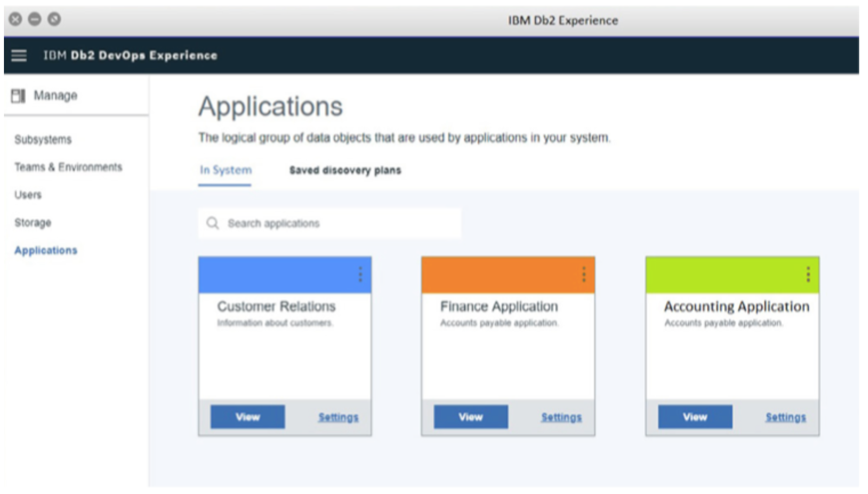Open Customer Relations card overflow menu
This screenshot has width=868, height=494.
point(360,275)
